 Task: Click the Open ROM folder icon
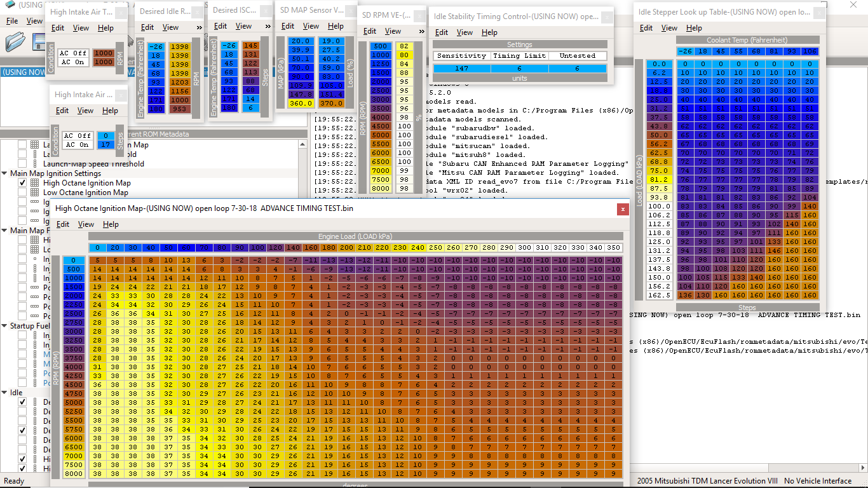(x=15, y=42)
